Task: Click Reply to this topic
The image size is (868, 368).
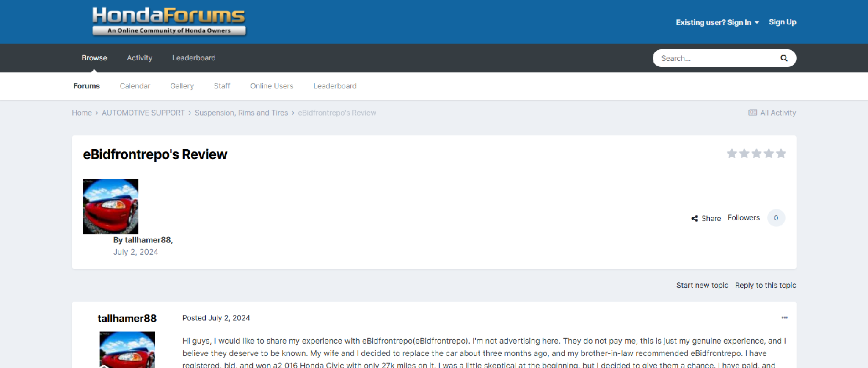Action: click(766, 285)
